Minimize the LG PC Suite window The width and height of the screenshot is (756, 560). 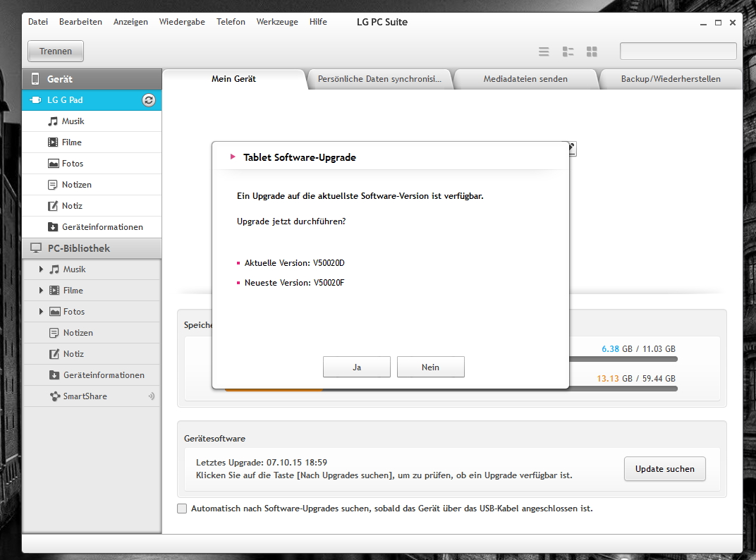703,23
